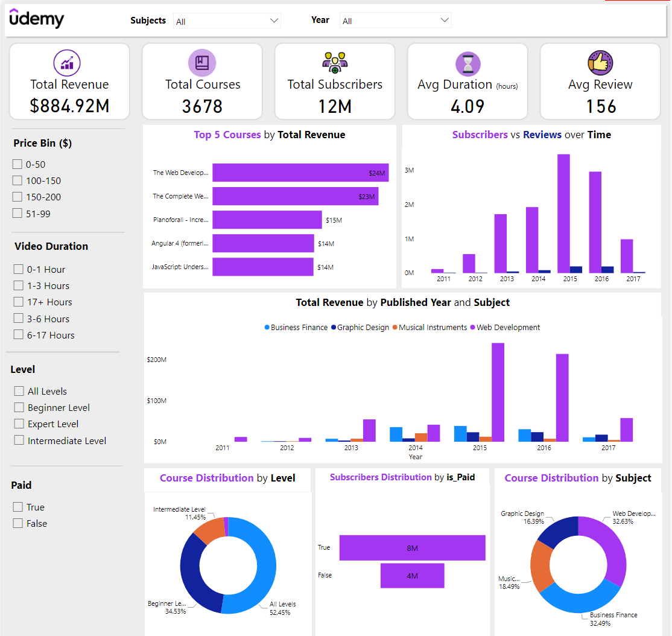Click the Total Revenue chart icon
This screenshot has height=636, width=672.
coord(66,62)
